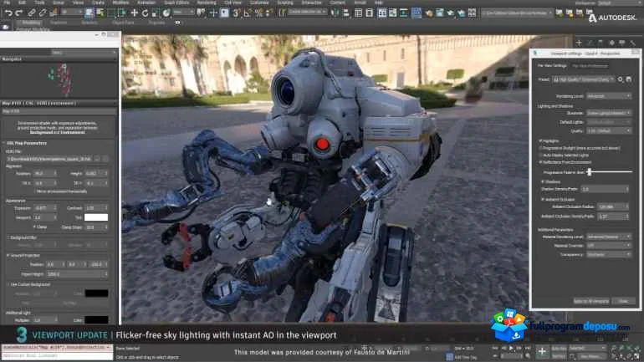The height and width of the screenshot is (362, 644).
Task: Click the Close button in Viewport Settings
Action: [x=623, y=301]
